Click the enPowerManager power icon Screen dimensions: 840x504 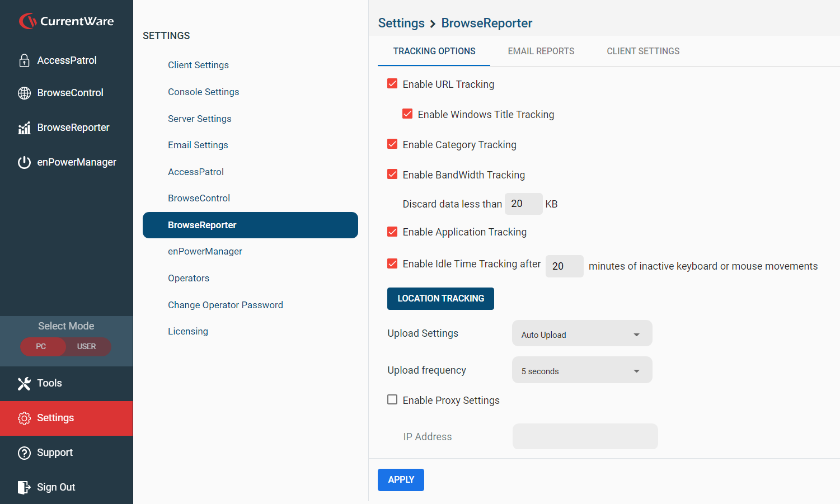tap(24, 162)
